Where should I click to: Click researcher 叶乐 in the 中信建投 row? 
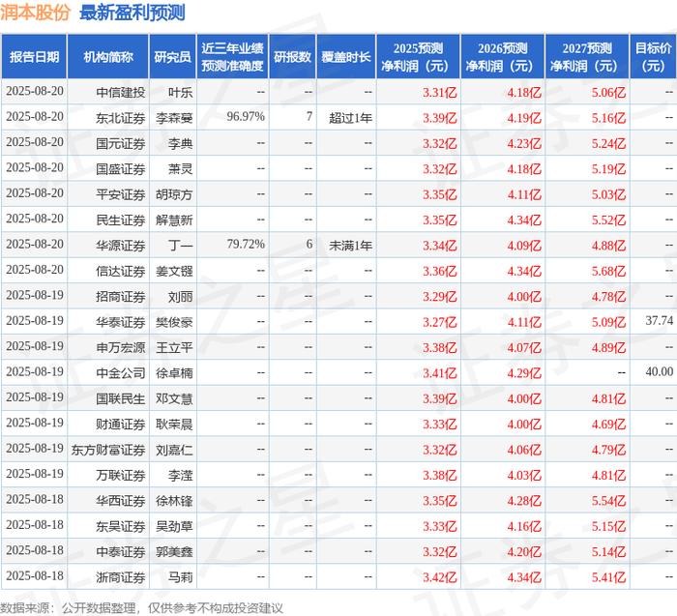pos(181,93)
